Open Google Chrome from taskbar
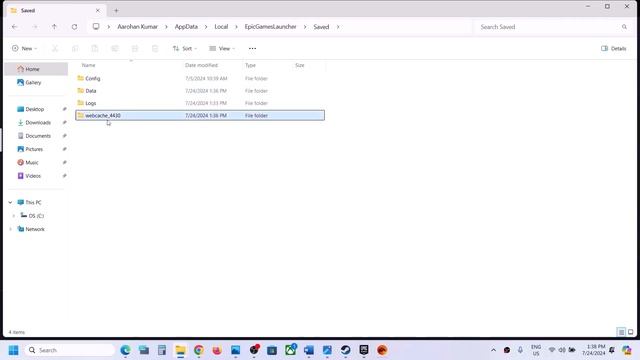 [x=199, y=350]
